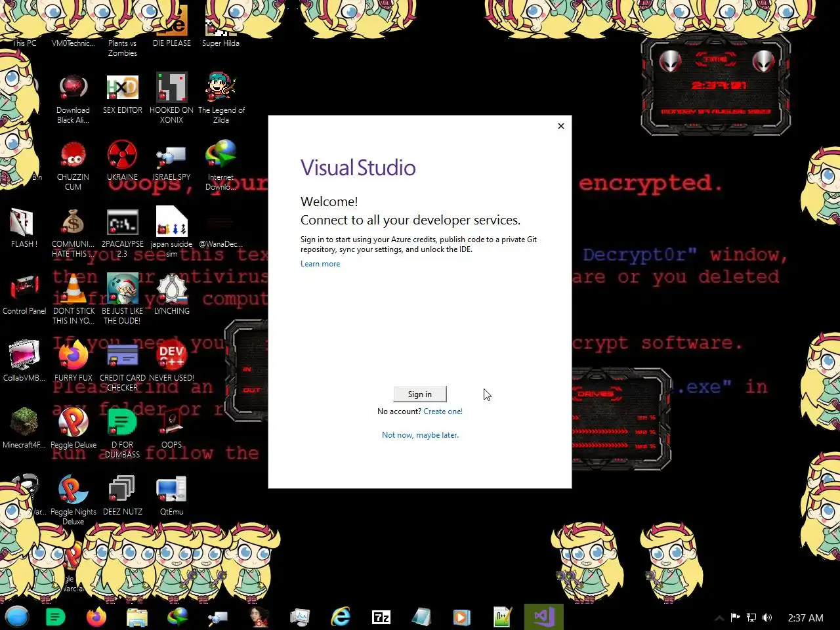Select the BE JUST LIKE THE DUDE! icon

coord(123,299)
